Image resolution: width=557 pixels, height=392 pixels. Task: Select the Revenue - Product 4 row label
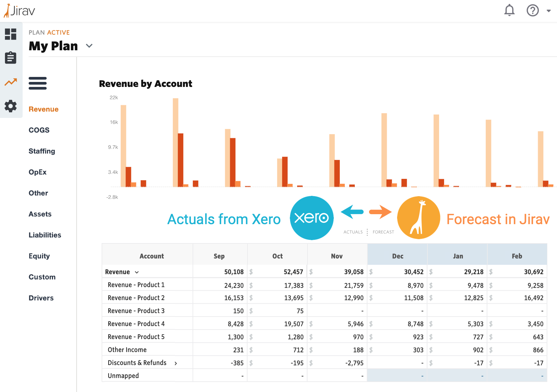(136, 324)
